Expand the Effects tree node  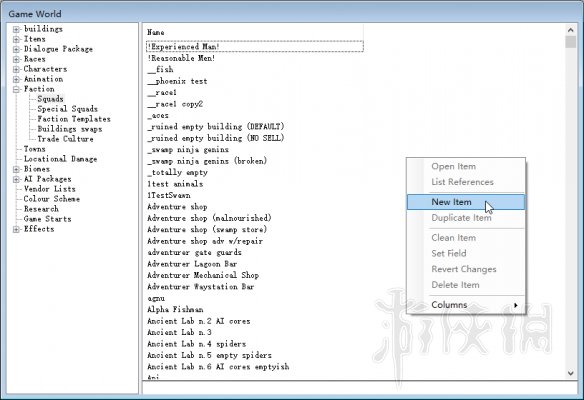(x=16, y=229)
